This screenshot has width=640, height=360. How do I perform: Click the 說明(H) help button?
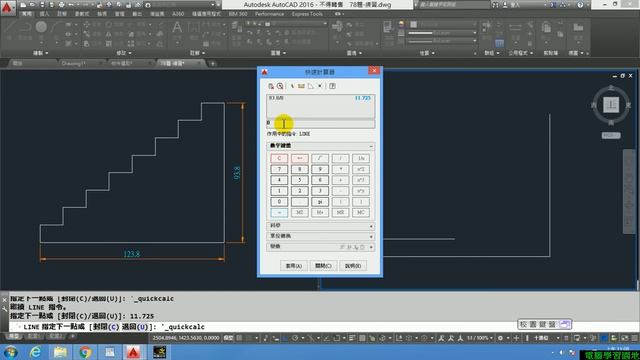[353, 266]
